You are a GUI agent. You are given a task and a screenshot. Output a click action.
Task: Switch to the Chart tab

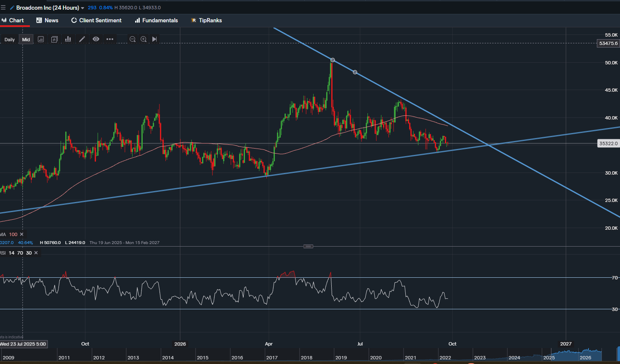(x=13, y=20)
